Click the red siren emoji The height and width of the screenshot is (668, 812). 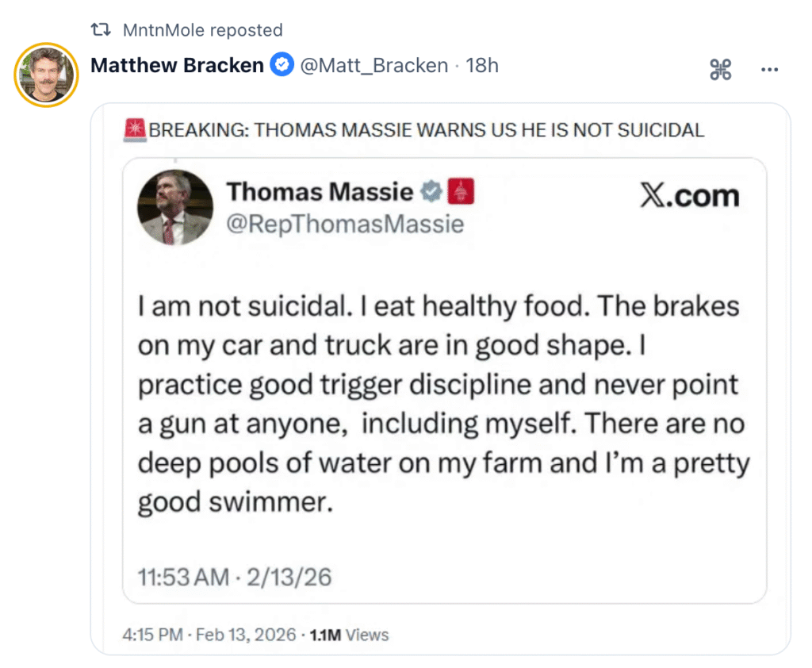point(135,129)
